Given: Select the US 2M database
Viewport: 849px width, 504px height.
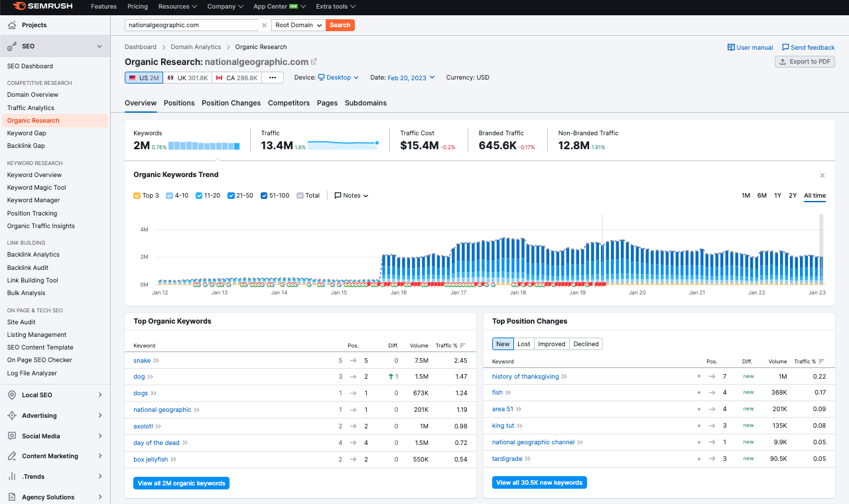Looking at the screenshot, I should coord(144,78).
